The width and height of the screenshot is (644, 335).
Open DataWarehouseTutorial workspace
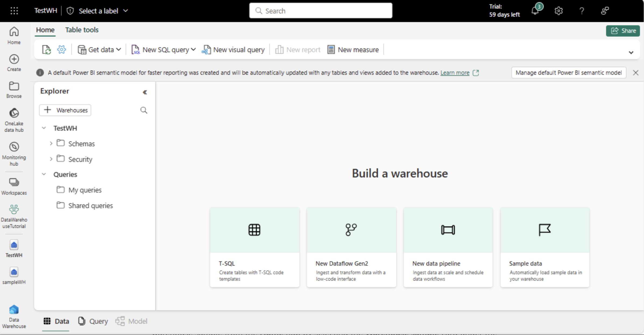[14, 216]
